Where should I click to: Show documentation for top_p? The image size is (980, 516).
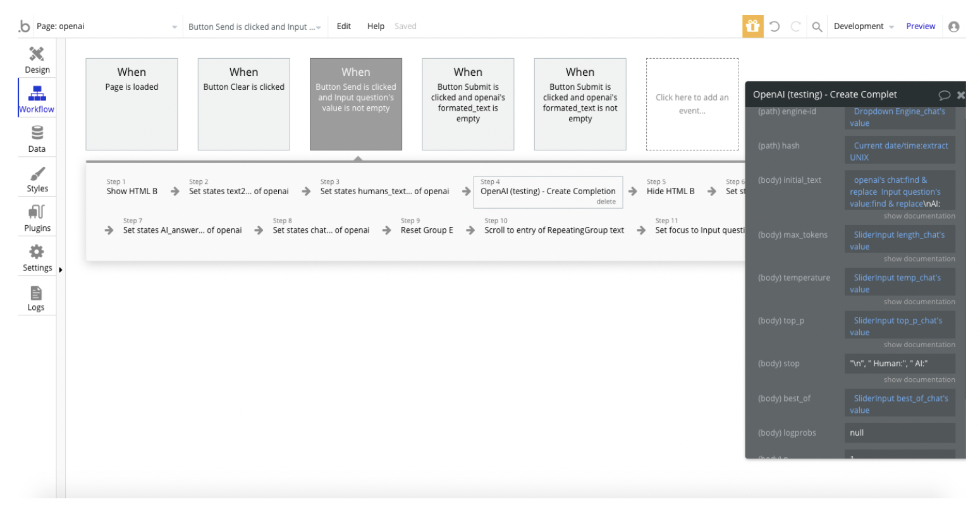919,345
